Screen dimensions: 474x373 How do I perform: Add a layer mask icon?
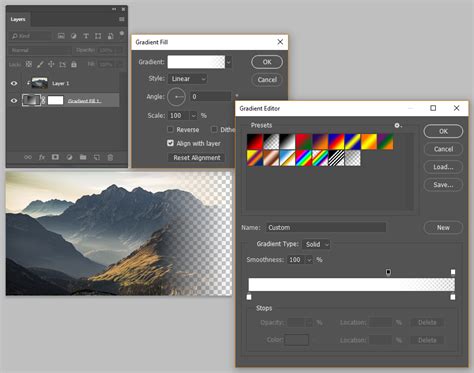[55, 157]
